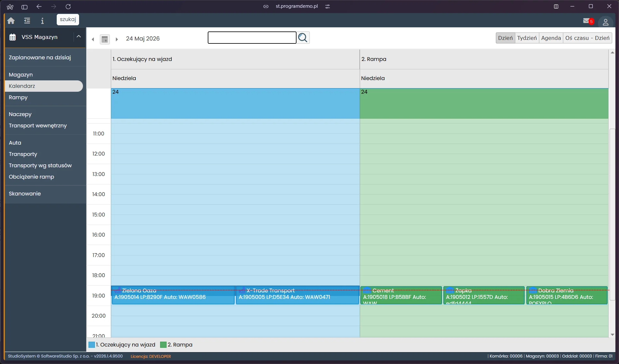Open the Żapka appointment
Image resolution: width=619 pixels, height=364 pixels.
click(x=484, y=295)
